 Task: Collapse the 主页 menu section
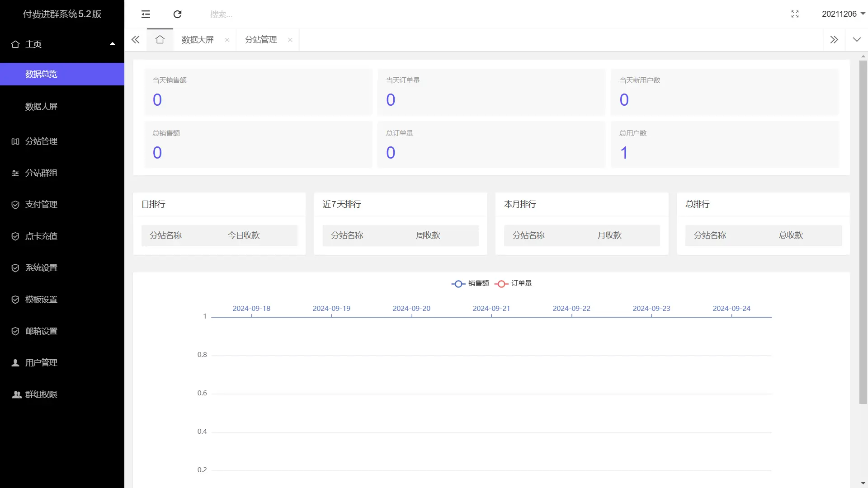[112, 43]
